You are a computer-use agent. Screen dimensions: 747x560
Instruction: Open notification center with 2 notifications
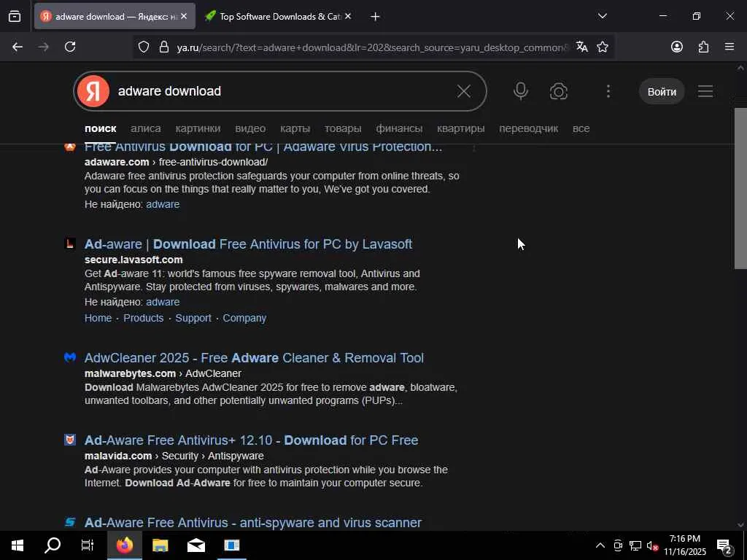724,546
